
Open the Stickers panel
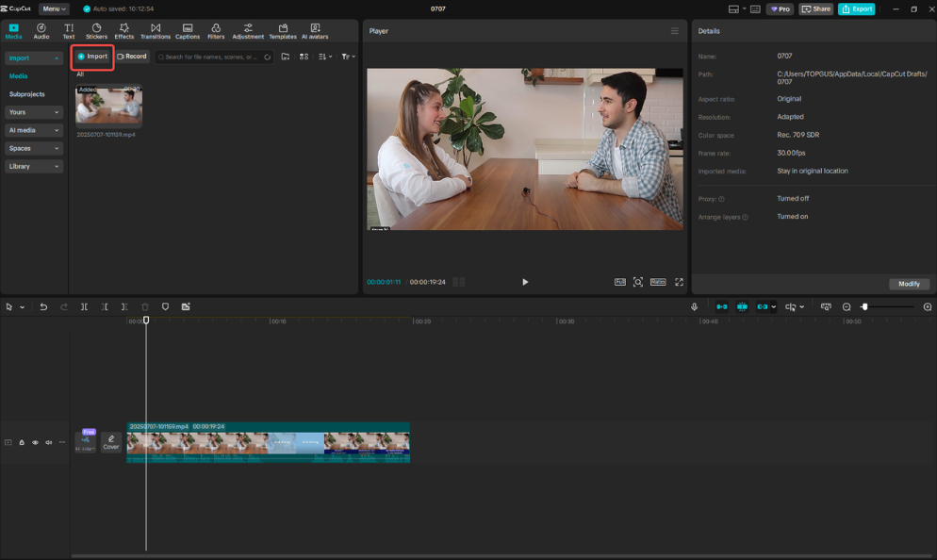click(x=95, y=29)
